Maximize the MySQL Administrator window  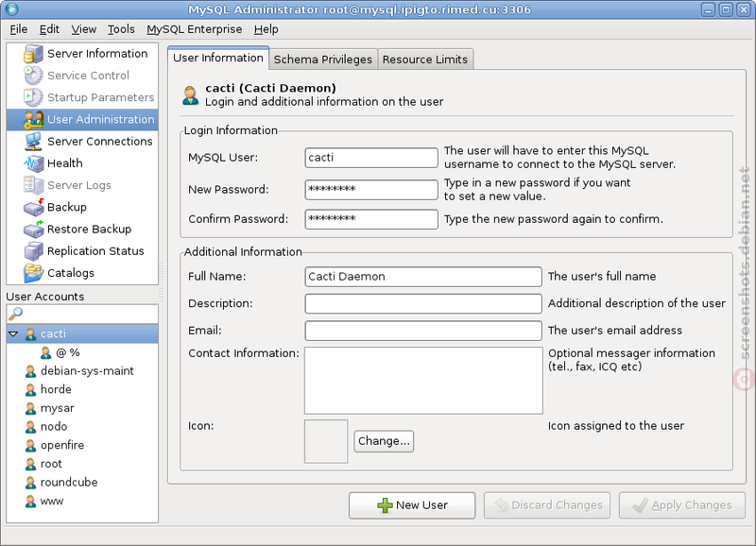[726, 9]
